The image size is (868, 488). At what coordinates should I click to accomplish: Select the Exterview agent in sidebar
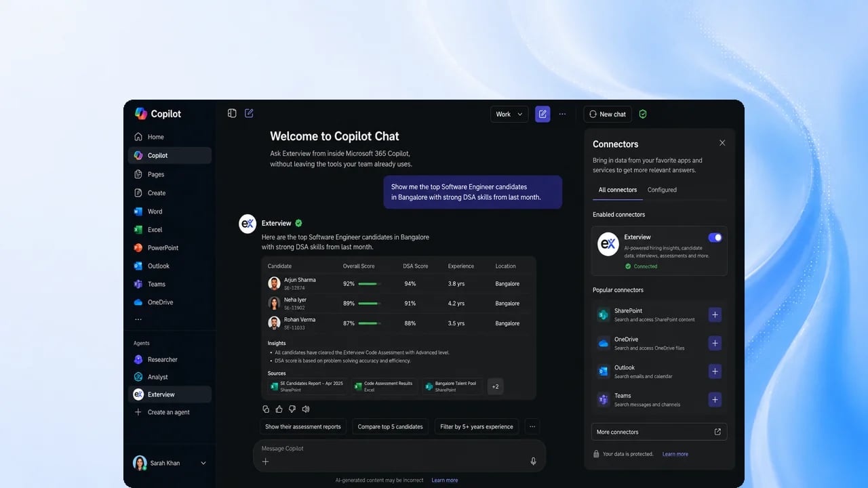(x=170, y=394)
